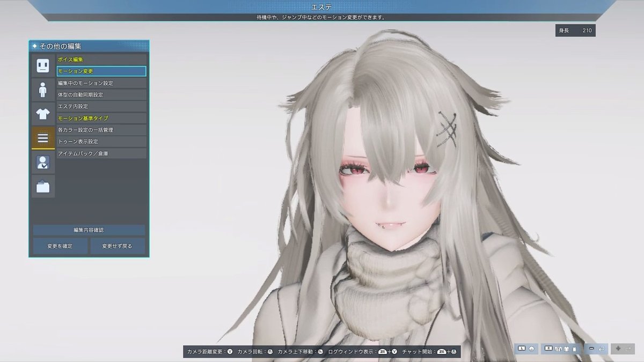
Task: Click the minus/return hint box
Action: coord(596,349)
